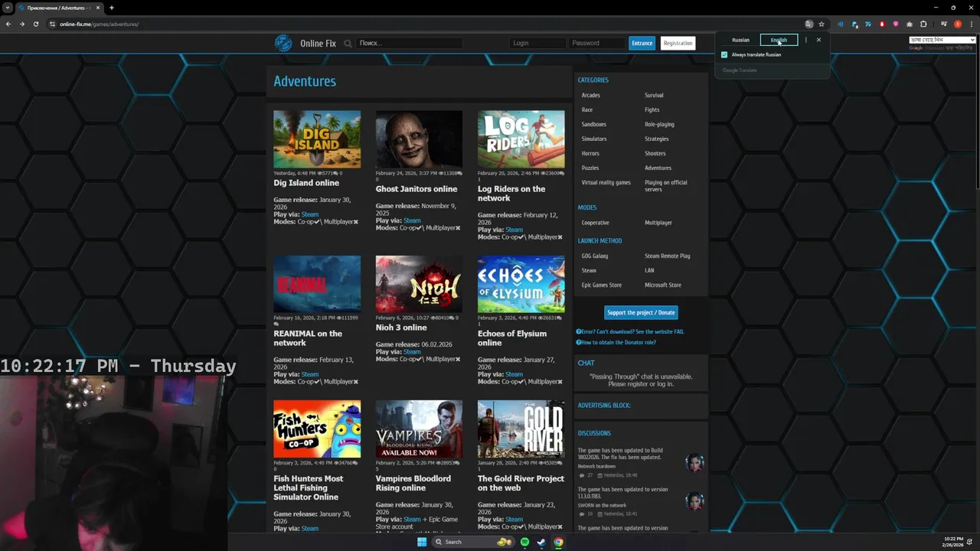
Task: Open Spotify from the taskbar
Action: [524, 542]
